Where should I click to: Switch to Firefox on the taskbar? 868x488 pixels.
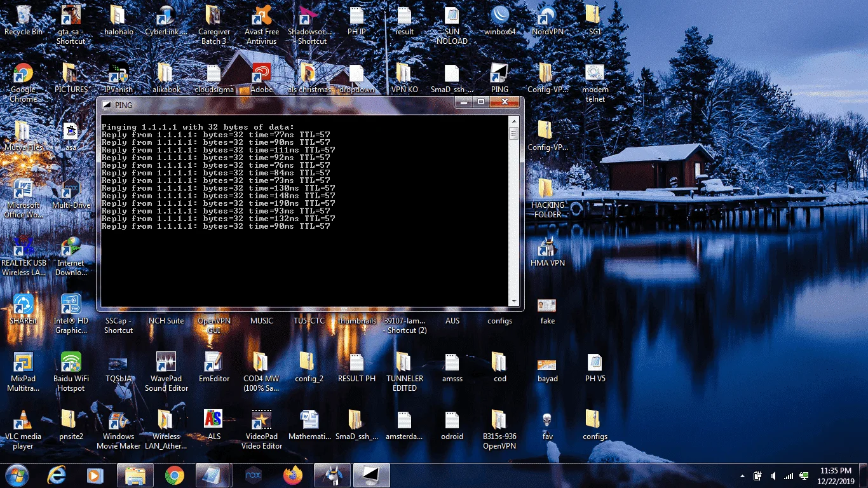coord(293,475)
